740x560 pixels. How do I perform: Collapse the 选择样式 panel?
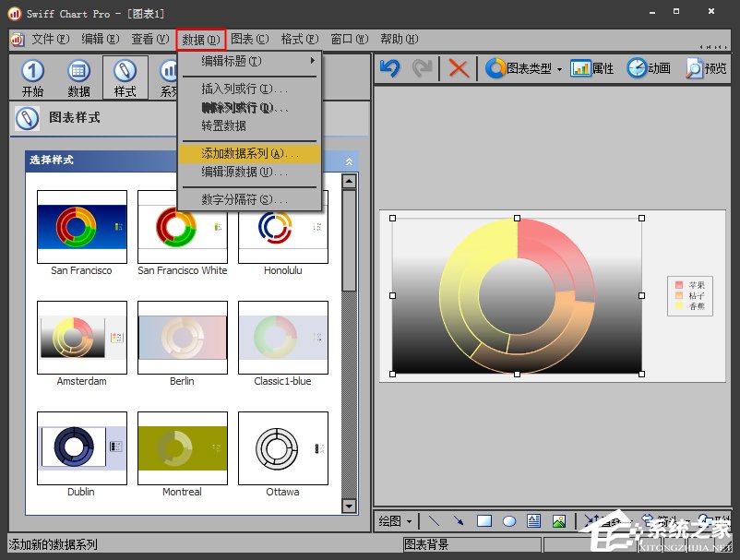tap(349, 161)
